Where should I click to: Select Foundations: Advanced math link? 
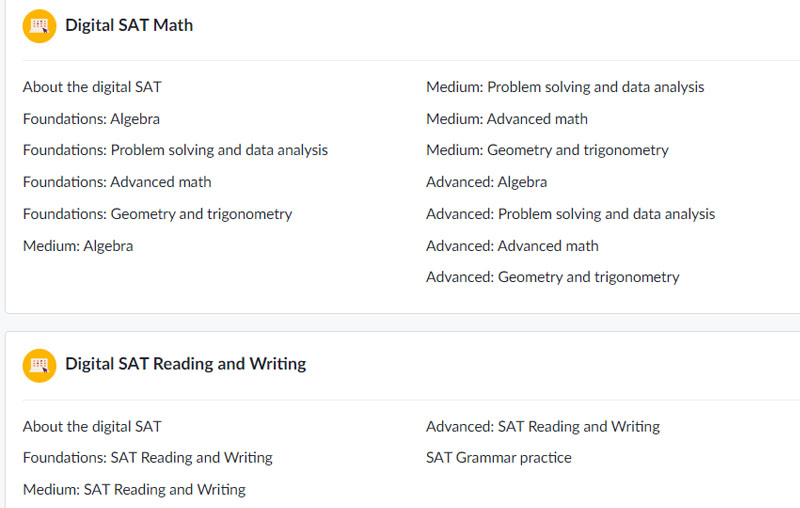(117, 182)
